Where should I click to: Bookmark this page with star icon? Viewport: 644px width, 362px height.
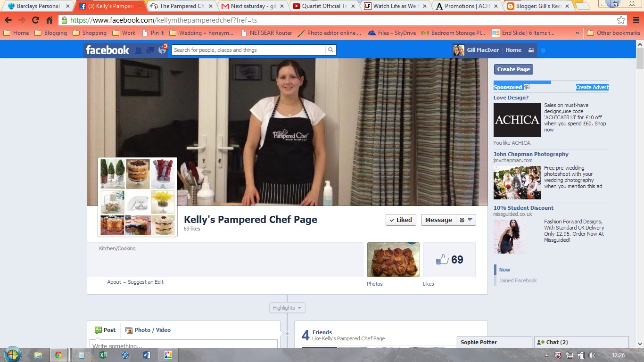[621, 20]
